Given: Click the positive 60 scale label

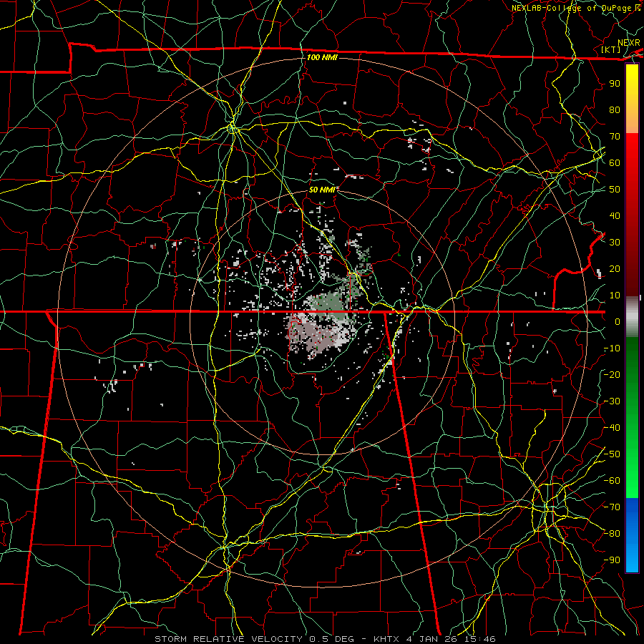Looking at the screenshot, I should click(615, 162).
